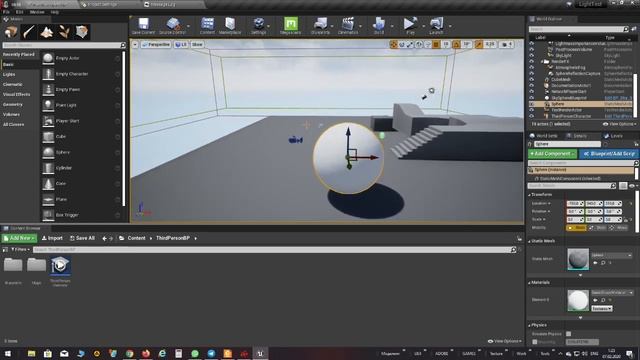Open the Content browser toolbar icon

click(x=207, y=24)
